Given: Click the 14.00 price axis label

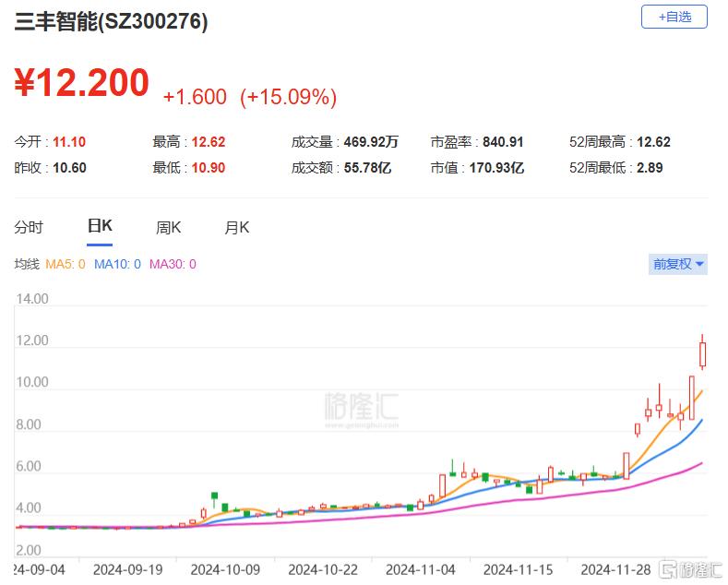Looking at the screenshot, I should 32,299.
